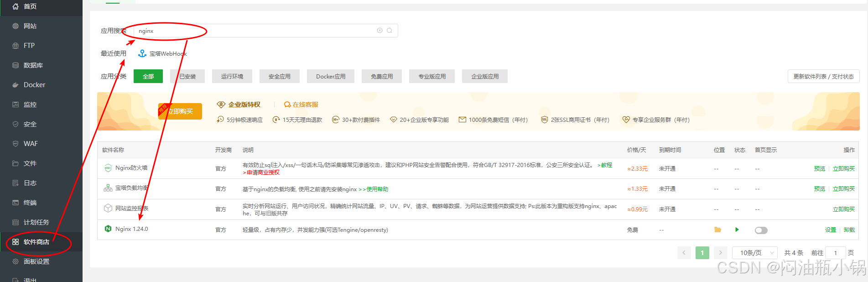Open recently used 宝塔WebHook

162,53
